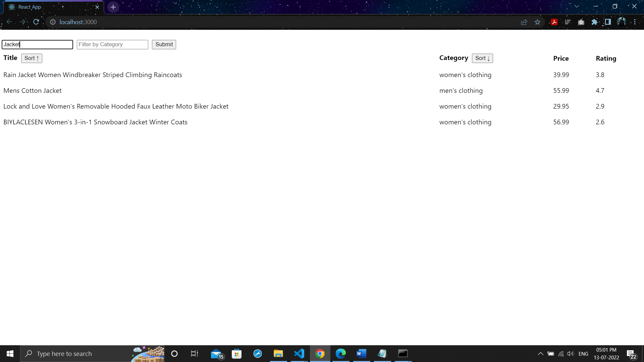Click the rating 4.7 cell
Viewport: 644px width, 362px height.
(600, 91)
